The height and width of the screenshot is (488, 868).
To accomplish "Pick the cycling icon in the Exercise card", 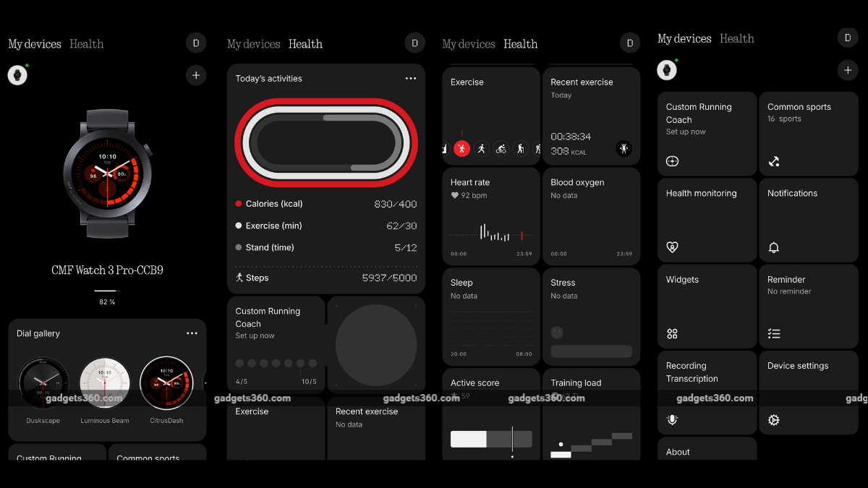I will (501, 149).
